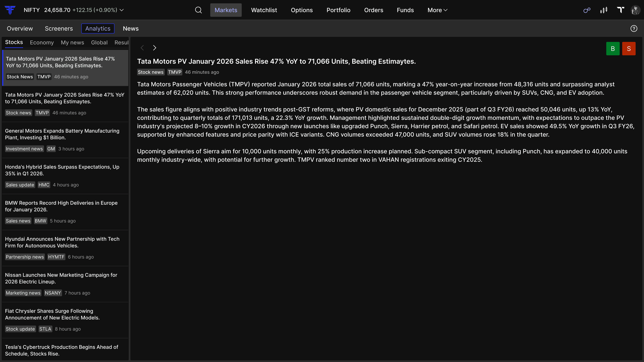The width and height of the screenshot is (644, 362).
Task: Open the Funds tab
Action: pyautogui.click(x=405, y=10)
